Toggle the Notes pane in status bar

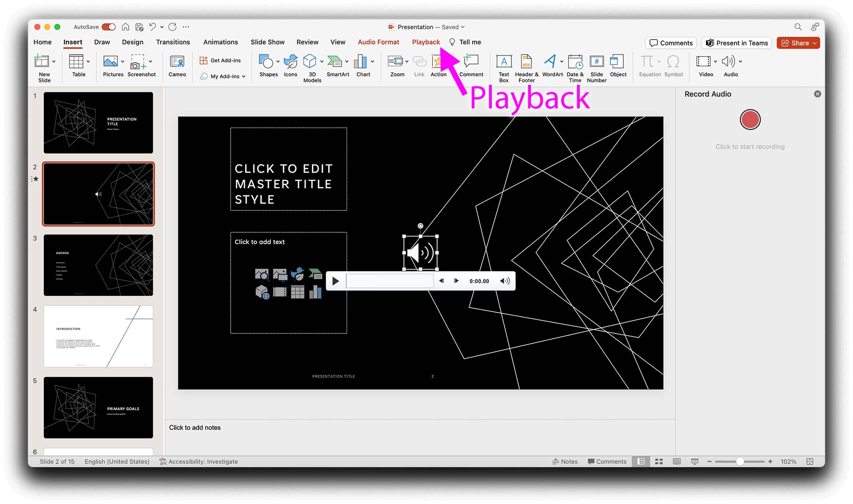pos(565,461)
